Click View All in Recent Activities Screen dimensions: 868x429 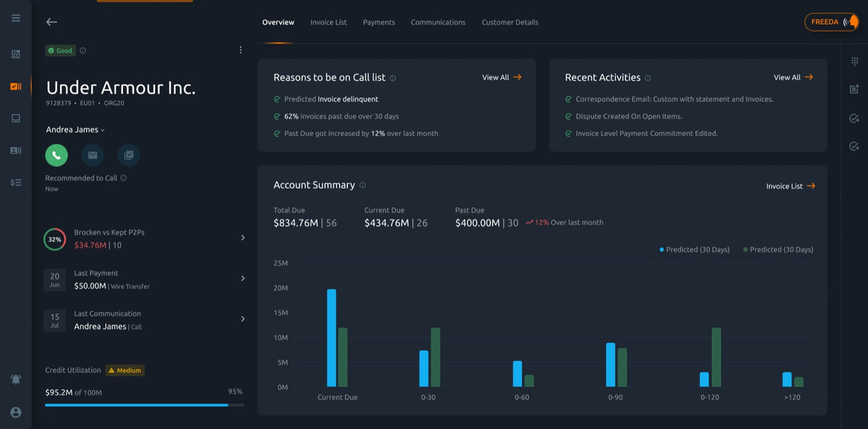[x=793, y=77]
